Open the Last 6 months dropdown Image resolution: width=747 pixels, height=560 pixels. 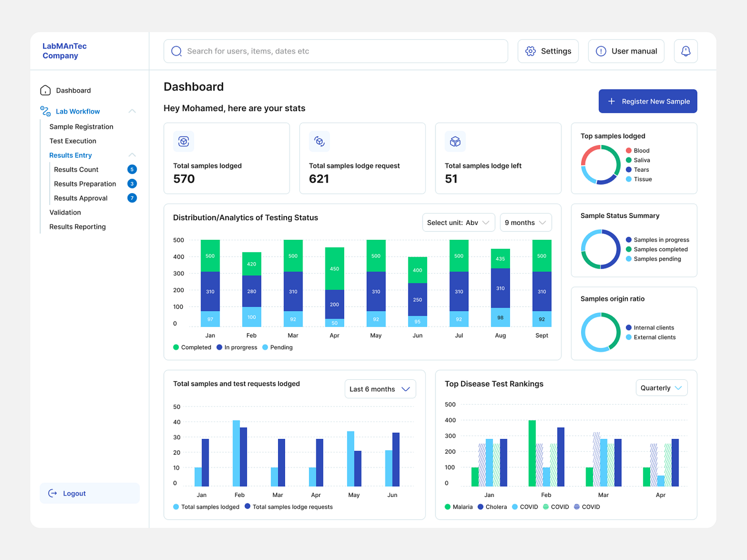pyautogui.click(x=379, y=389)
